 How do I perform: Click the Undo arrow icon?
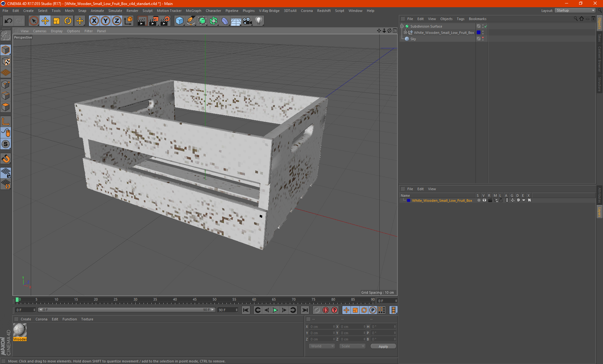click(x=8, y=21)
